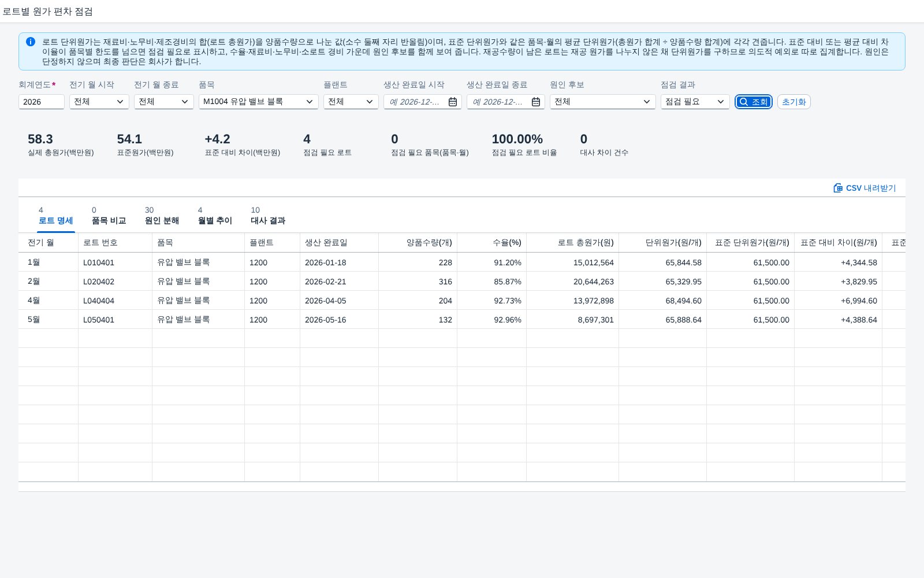Open the 점검 결과 dropdown showing 점검 필요
The image size is (924, 578).
(x=695, y=102)
